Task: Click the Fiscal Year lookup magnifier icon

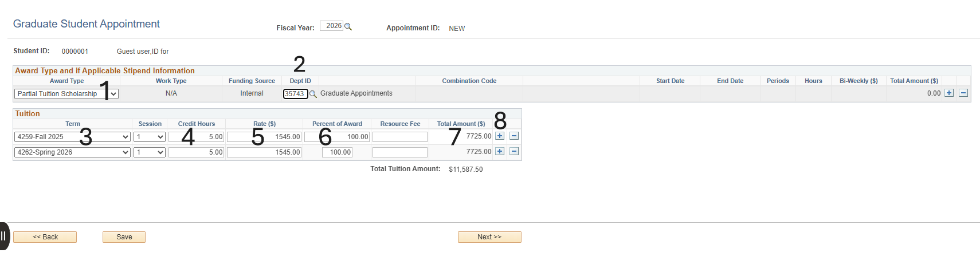Action: click(x=348, y=27)
